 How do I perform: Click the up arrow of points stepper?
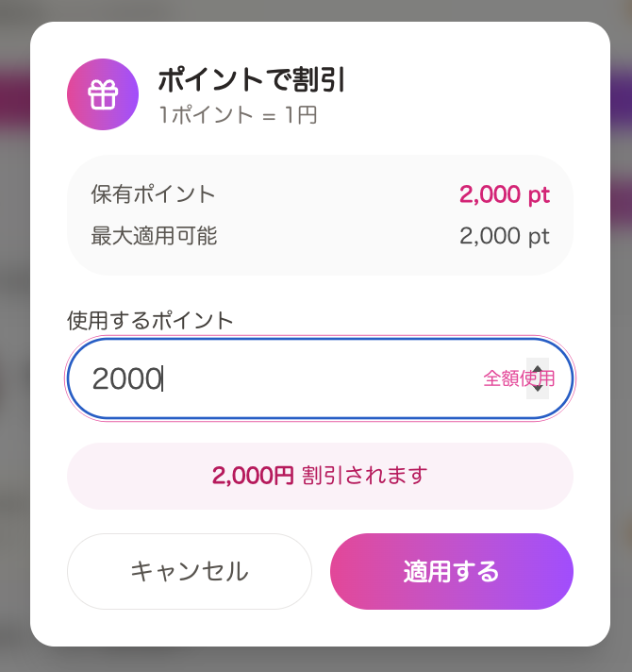pyautogui.click(x=538, y=371)
